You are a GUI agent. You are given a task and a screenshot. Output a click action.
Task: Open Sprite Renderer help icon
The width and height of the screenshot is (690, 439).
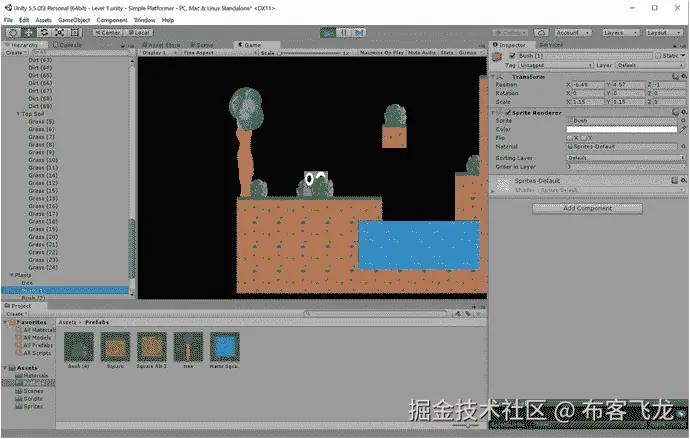pyautogui.click(x=675, y=113)
